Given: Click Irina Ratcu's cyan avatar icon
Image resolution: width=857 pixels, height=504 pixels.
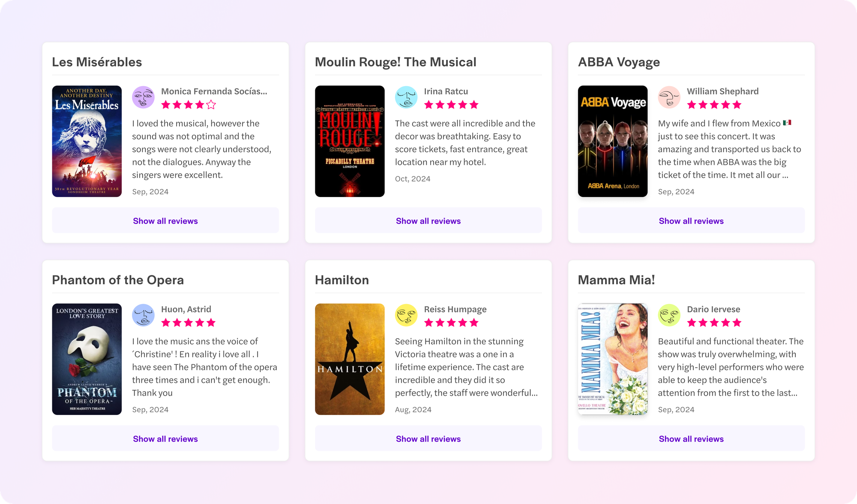Looking at the screenshot, I should click(x=406, y=97).
